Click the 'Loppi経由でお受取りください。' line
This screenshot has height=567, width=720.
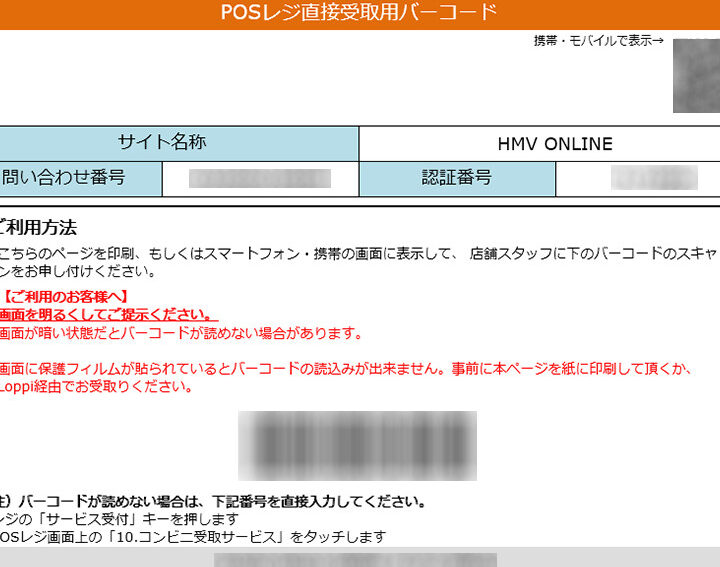coord(96,387)
